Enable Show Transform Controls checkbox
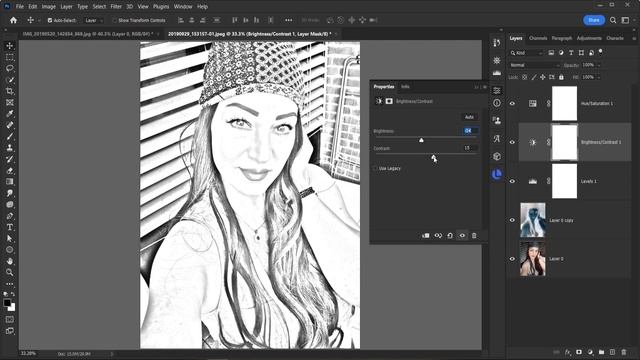Screen dimensions: 640x360 tap(114, 20)
